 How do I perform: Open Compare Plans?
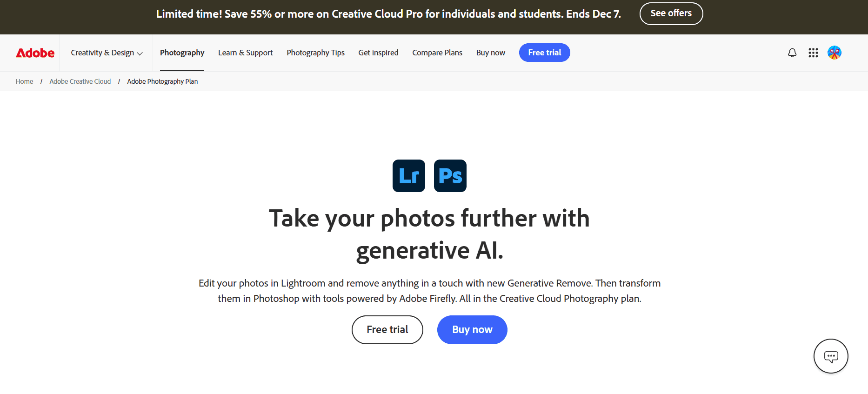point(437,53)
